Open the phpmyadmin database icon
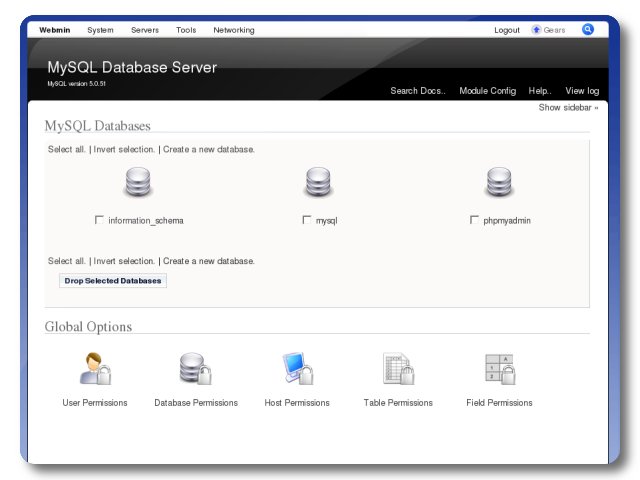640x480 pixels. click(x=499, y=183)
